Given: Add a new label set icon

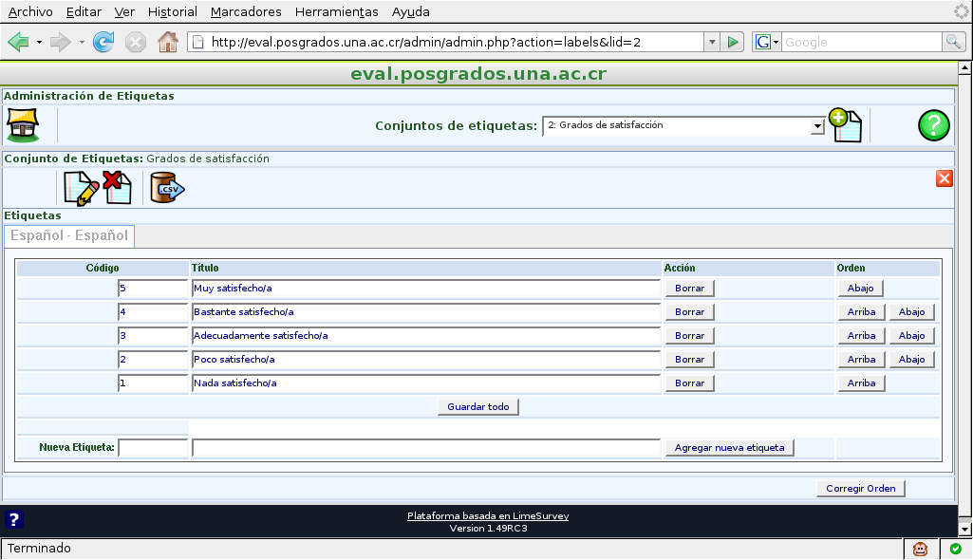Looking at the screenshot, I should (x=844, y=125).
